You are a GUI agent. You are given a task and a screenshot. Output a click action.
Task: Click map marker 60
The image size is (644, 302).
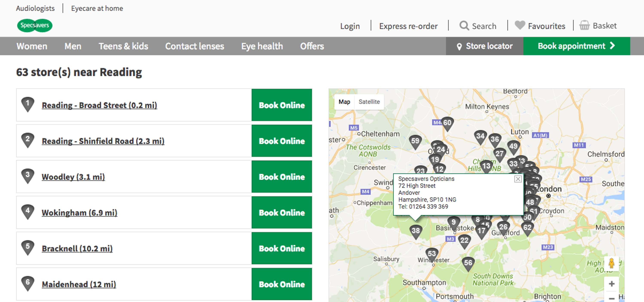click(447, 124)
